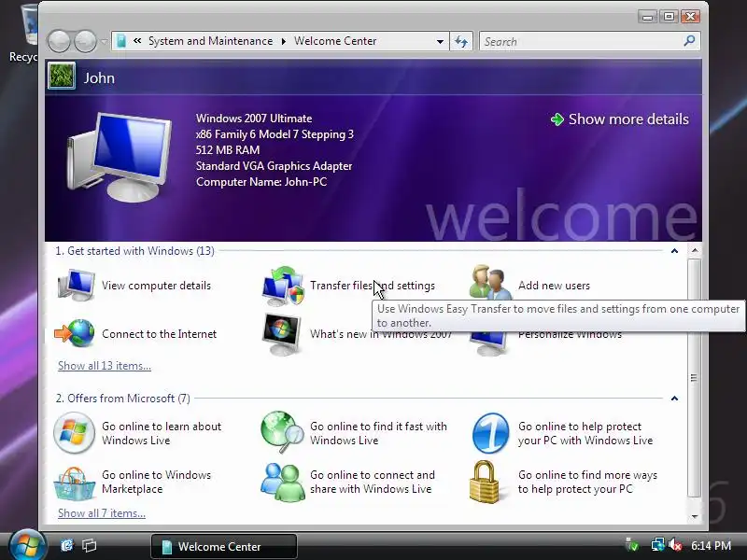Click the Windows Live flag logo icon
The width and height of the screenshot is (747, 560).
coord(74,433)
